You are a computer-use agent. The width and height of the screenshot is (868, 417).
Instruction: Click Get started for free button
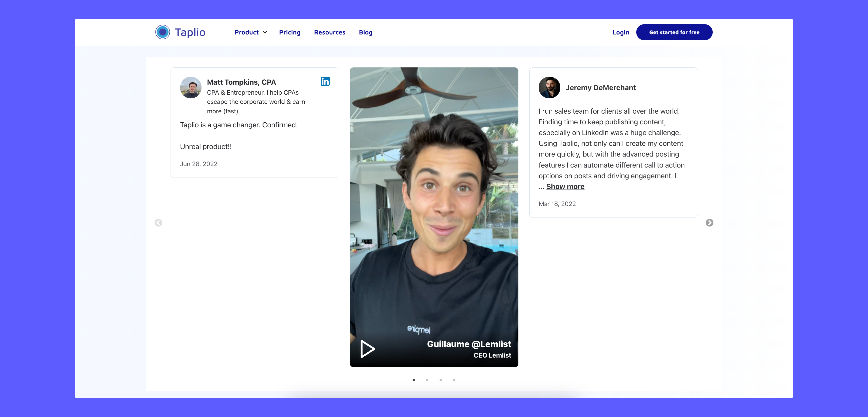coord(674,32)
